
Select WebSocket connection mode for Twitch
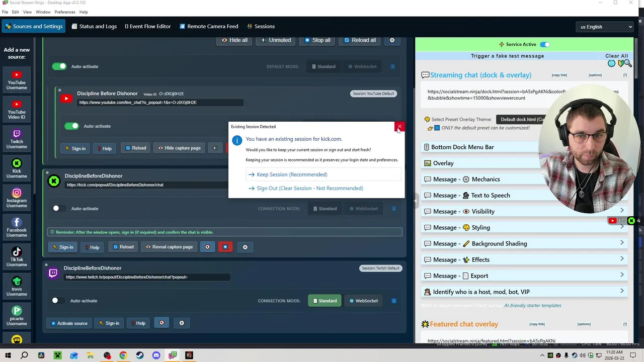[x=364, y=301]
